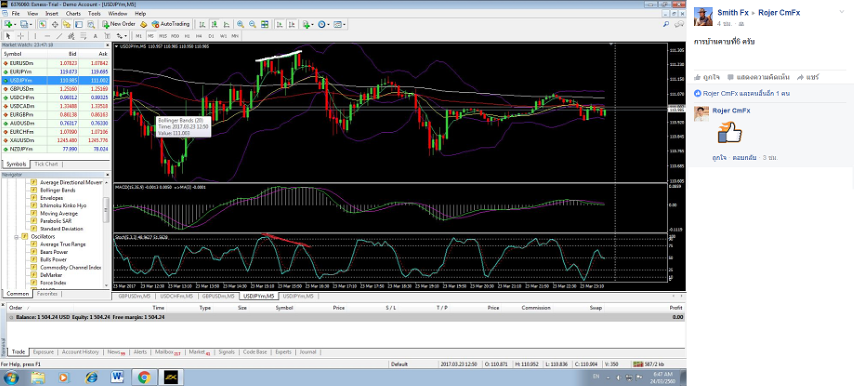Open the indicators list dropdown
Screen dimensions: 854x386
click(308, 24)
